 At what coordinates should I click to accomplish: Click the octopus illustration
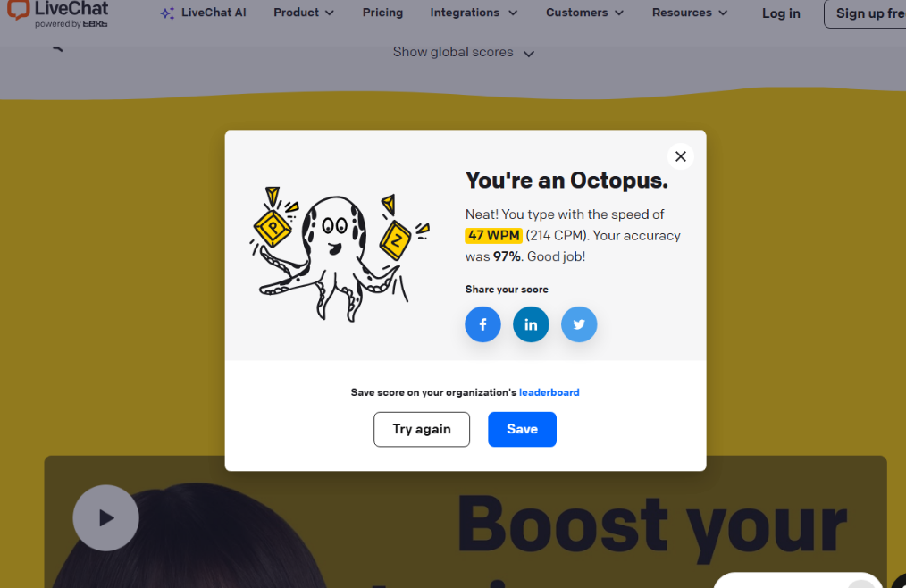pos(340,255)
